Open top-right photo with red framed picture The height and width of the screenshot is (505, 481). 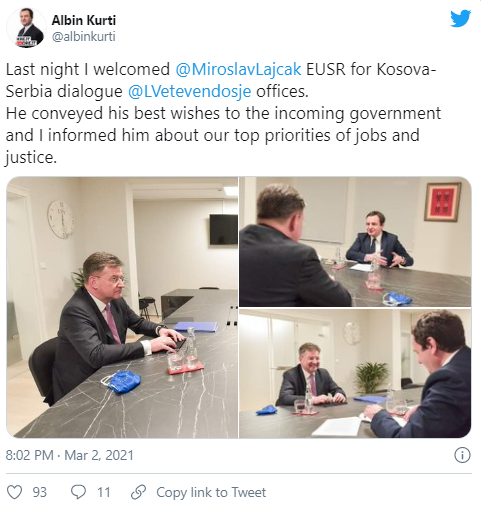pos(355,242)
